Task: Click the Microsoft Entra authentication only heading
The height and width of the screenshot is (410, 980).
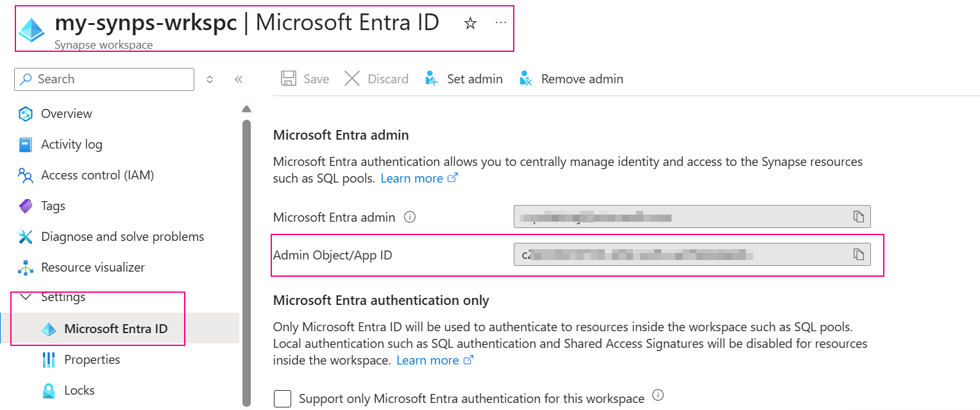Action: [381, 300]
